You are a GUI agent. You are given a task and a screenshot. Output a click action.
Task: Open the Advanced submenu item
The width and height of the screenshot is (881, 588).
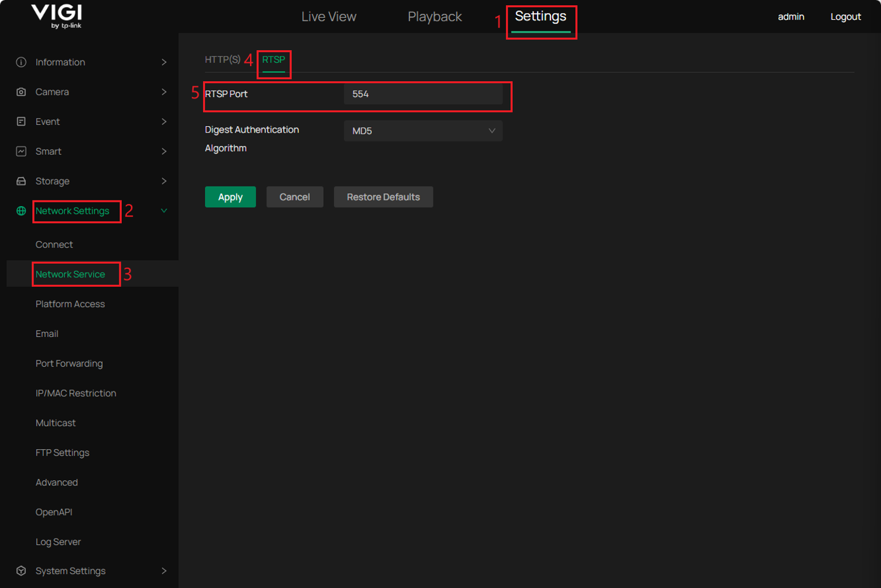56,482
